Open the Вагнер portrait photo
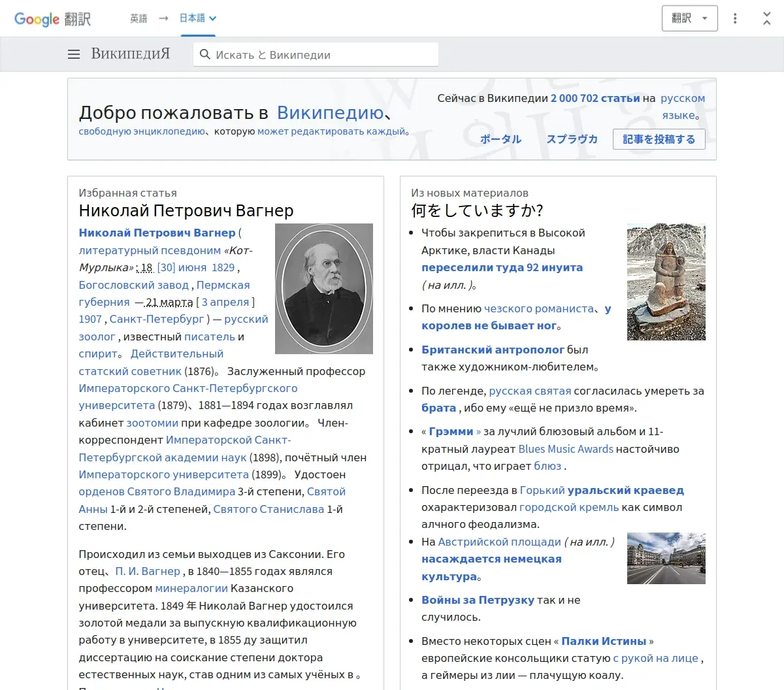This screenshot has height=690, width=784. pos(324,289)
